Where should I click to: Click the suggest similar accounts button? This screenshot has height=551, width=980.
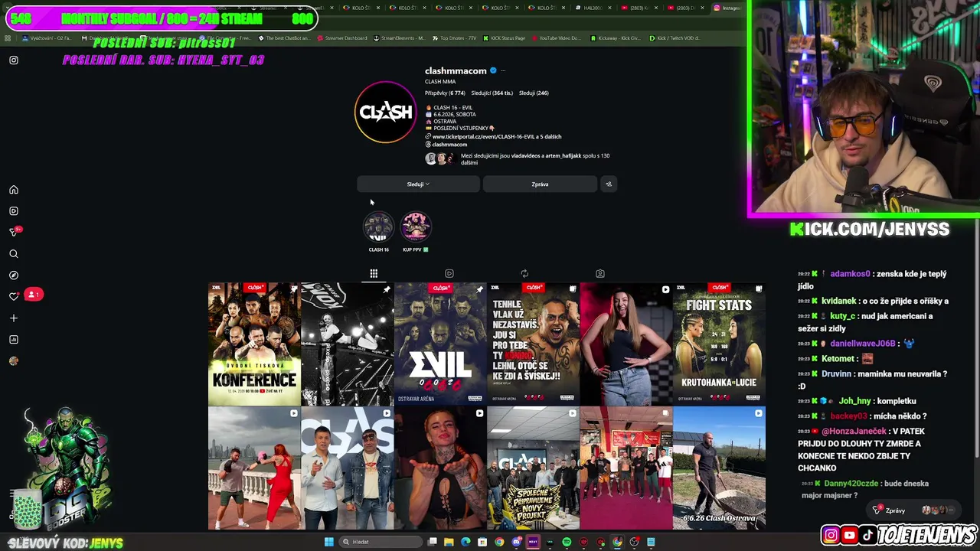(609, 184)
